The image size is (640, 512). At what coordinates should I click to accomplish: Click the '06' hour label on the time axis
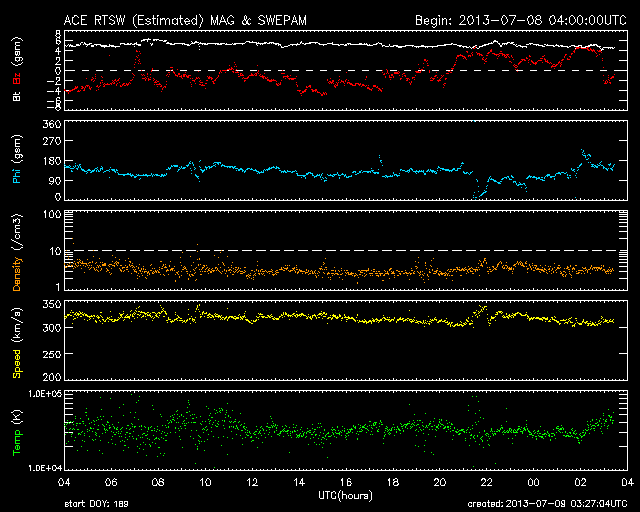click(x=111, y=483)
